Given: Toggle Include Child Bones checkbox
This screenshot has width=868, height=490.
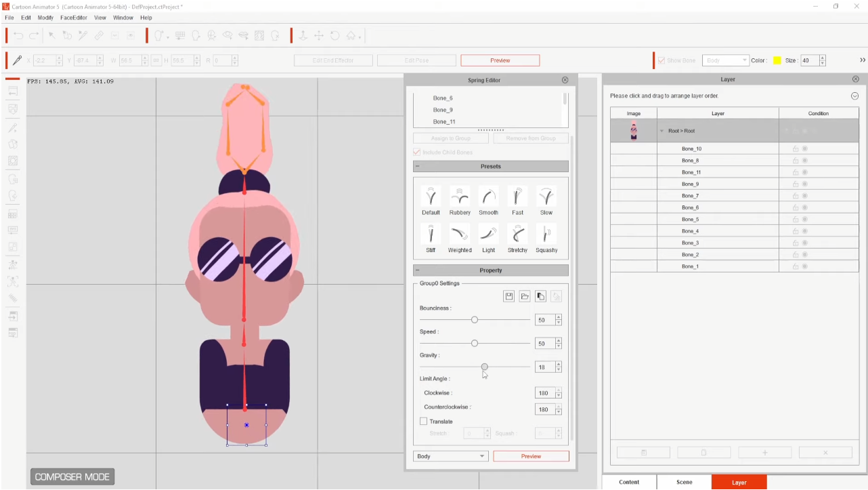Looking at the screenshot, I should click(x=417, y=152).
